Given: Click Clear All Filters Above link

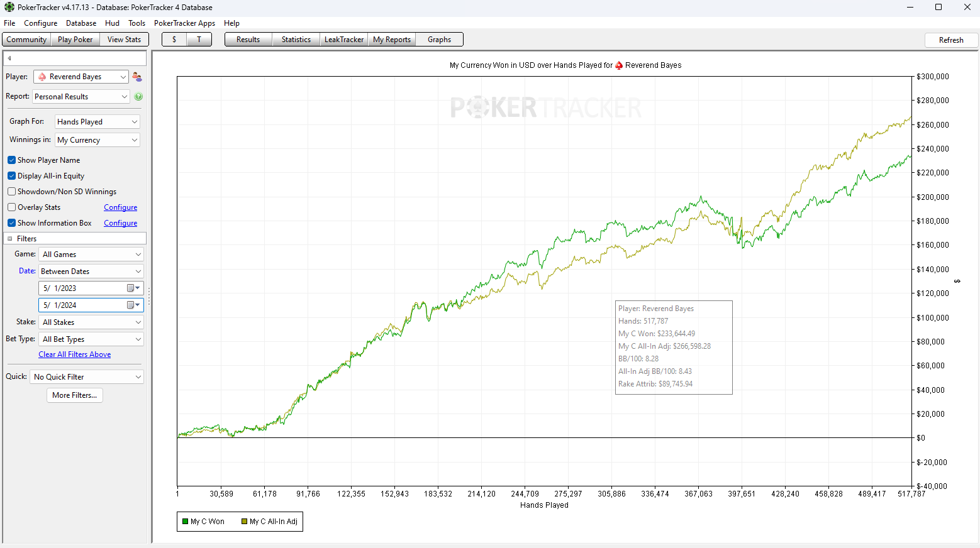Looking at the screenshot, I should pos(75,354).
